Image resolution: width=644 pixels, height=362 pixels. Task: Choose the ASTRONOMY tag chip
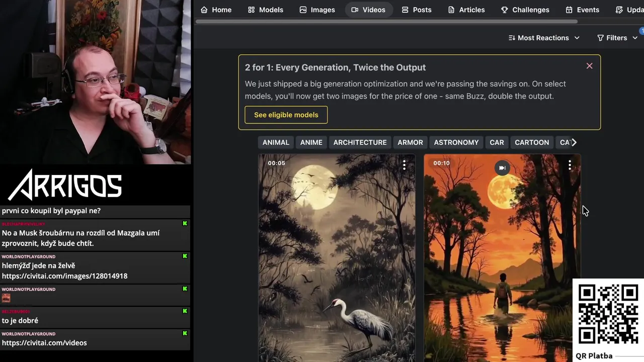[456, 142]
